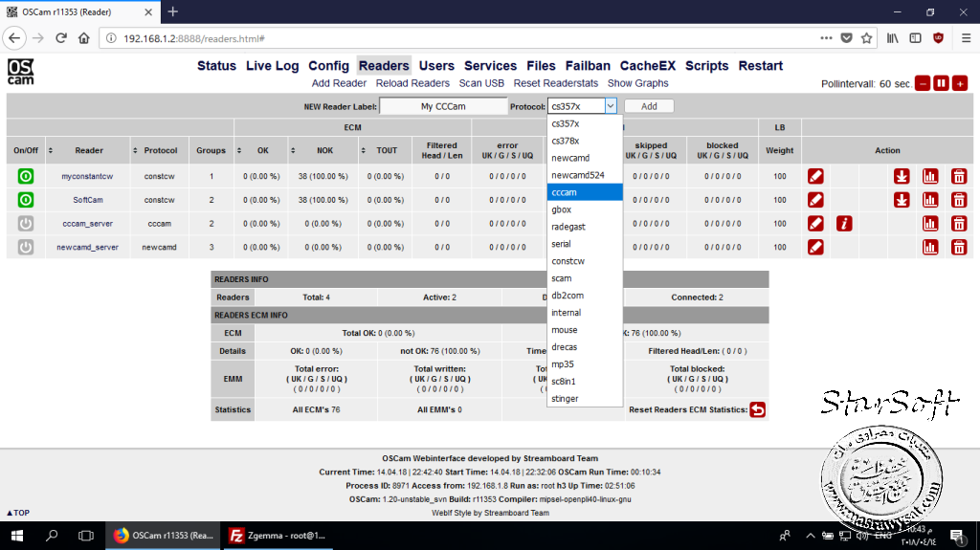
Task: Click Scan USB link
Action: pyautogui.click(x=481, y=83)
